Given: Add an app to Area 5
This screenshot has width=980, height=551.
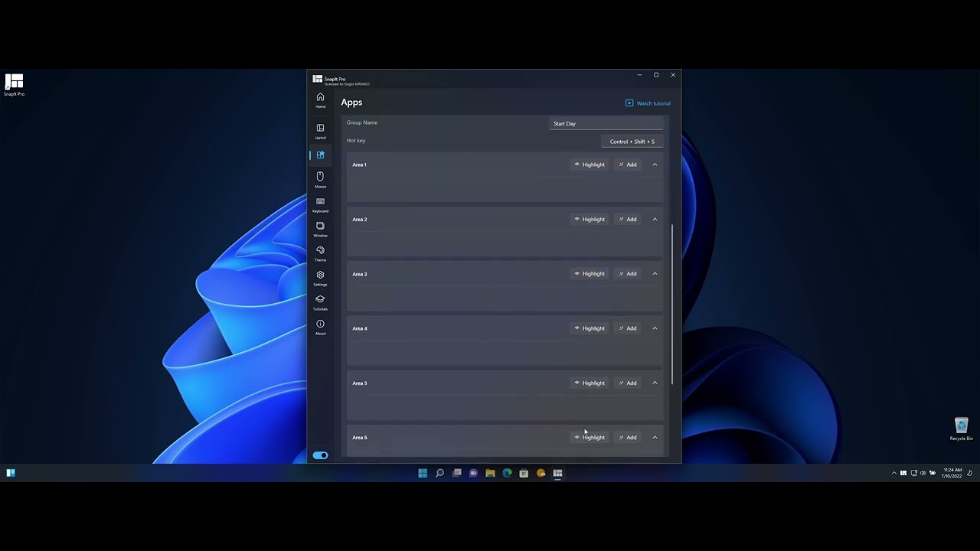Looking at the screenshot, I should coord(628,383).
